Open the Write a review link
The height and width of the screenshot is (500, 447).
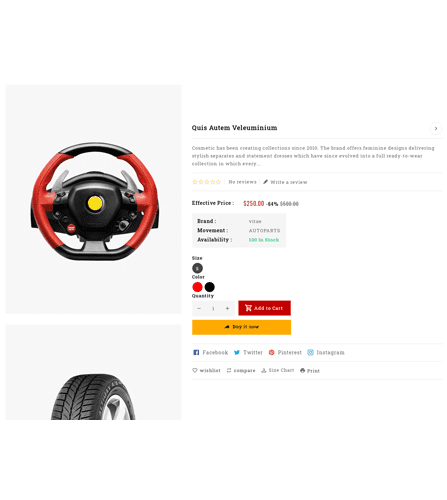click(285, 182)
